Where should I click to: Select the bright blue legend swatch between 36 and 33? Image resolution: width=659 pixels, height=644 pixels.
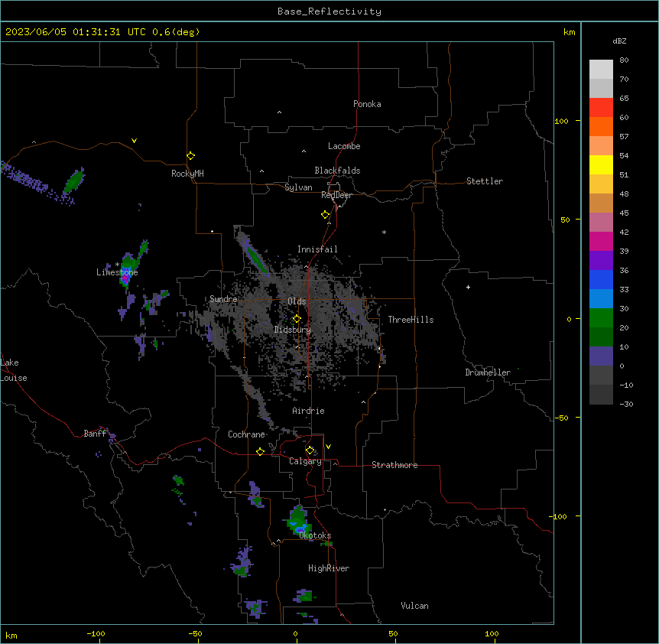tap(601, 279)
